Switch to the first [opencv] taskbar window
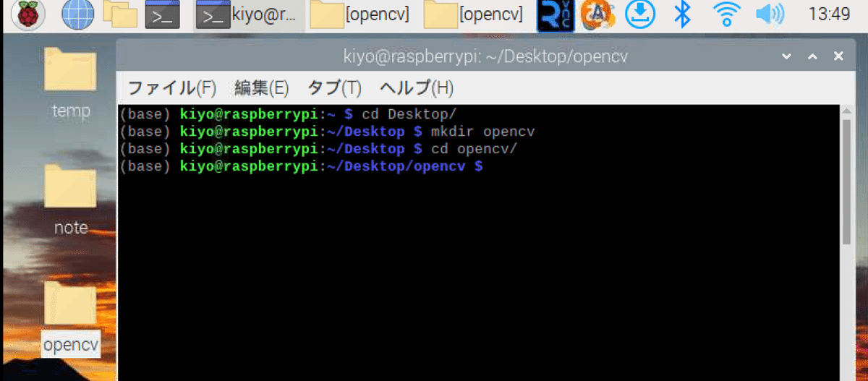Image resolution: width=868 pixels, height=381 pixels. 360,14
